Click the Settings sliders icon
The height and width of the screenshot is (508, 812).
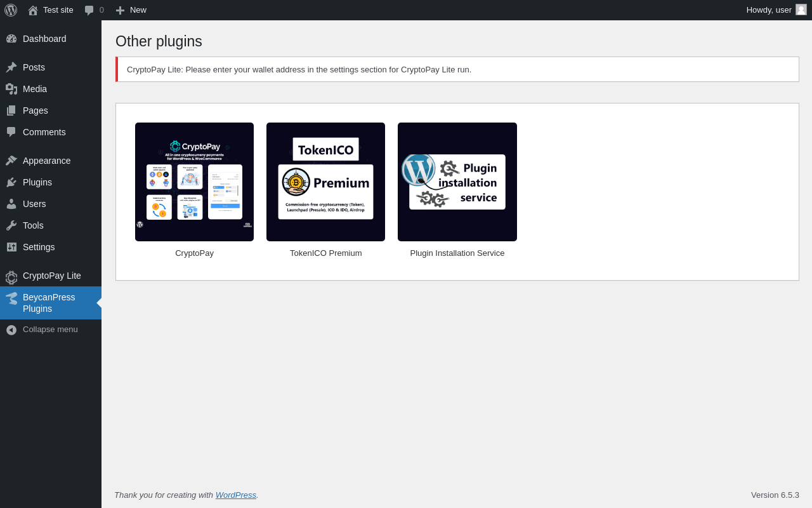pos(11,247)
